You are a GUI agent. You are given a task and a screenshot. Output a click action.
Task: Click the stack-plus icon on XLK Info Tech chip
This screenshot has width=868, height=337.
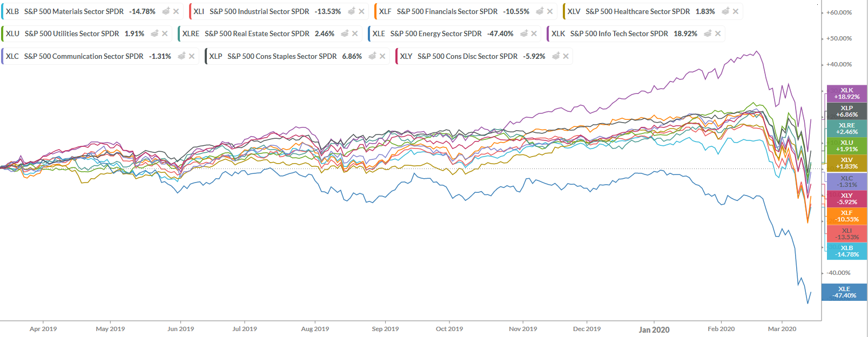[708, 33]
